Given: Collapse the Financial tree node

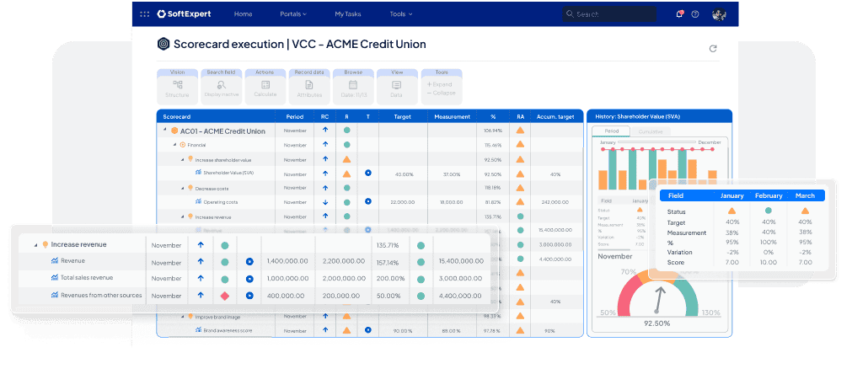Looking at the screenshot, I should click(x=175, y=145).
